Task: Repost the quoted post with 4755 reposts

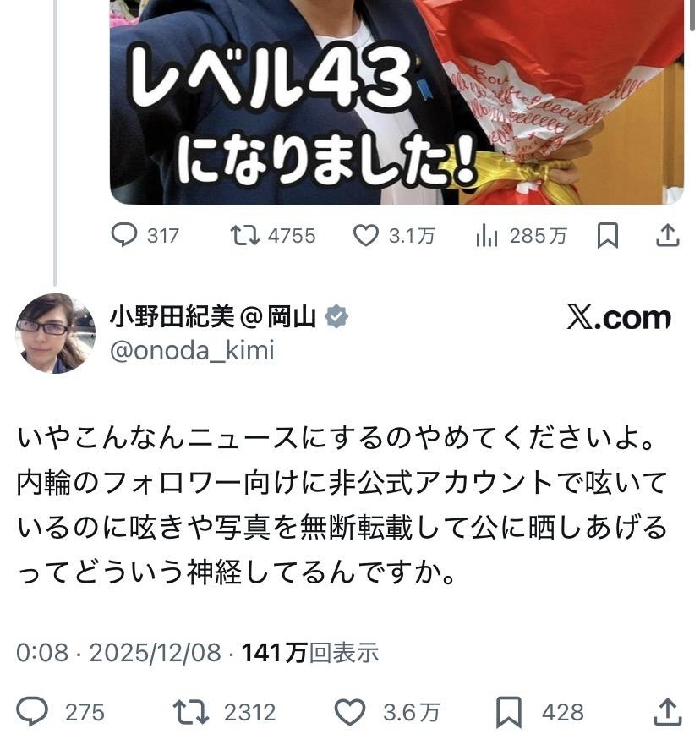Action: pyautogui.click(x=272, y=236)
